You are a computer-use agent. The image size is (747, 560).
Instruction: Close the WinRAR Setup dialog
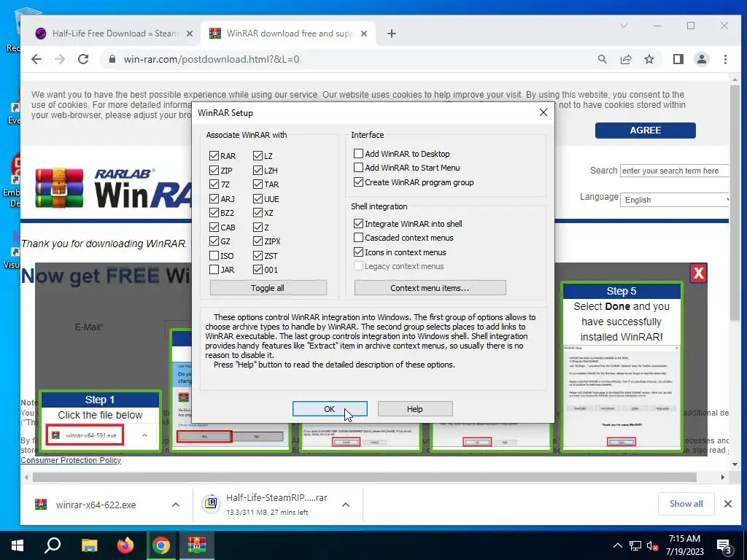tap(543, 112)
